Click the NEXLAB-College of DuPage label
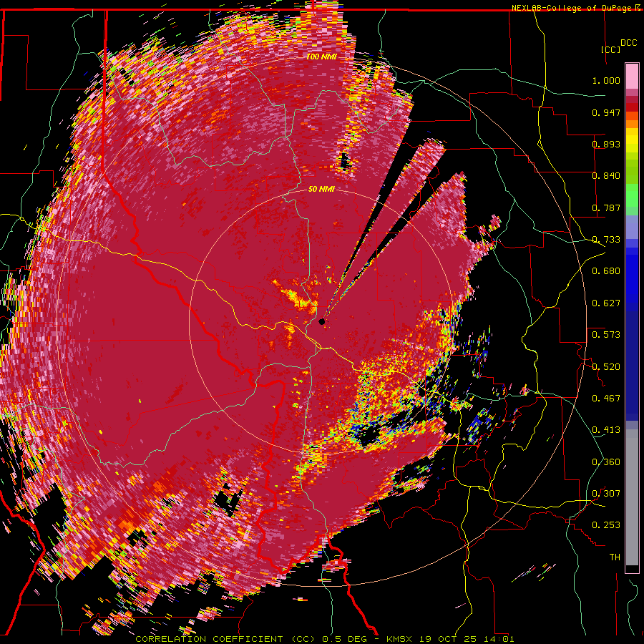The image size is (644, 644). coord(571,8)
